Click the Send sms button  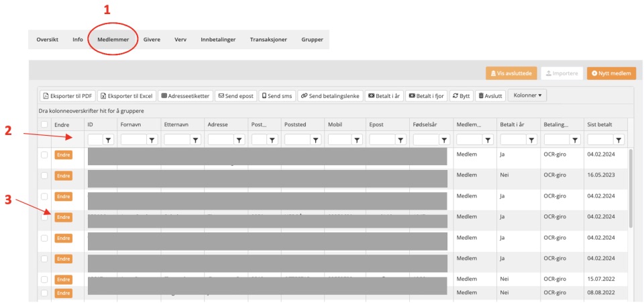pos(277,96)
